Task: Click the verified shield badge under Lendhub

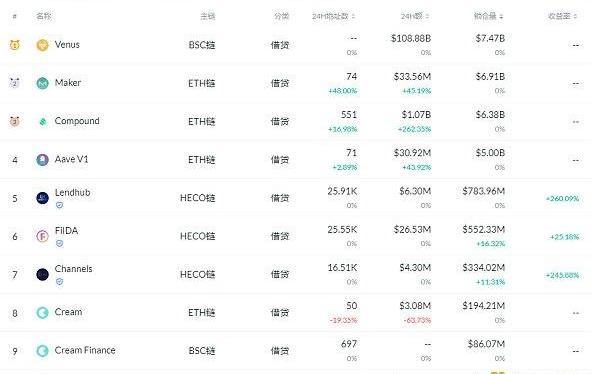Action: pos(59,205)
